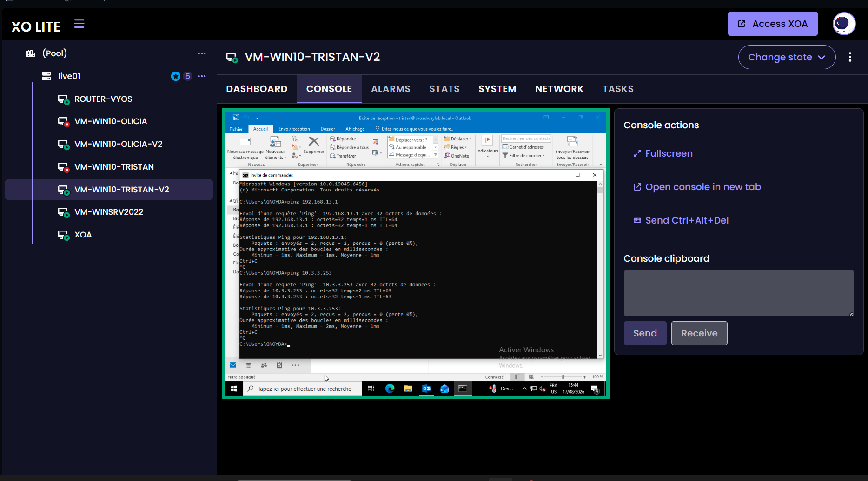Switch to the DASHBOARD tab

tap(257, 89)
